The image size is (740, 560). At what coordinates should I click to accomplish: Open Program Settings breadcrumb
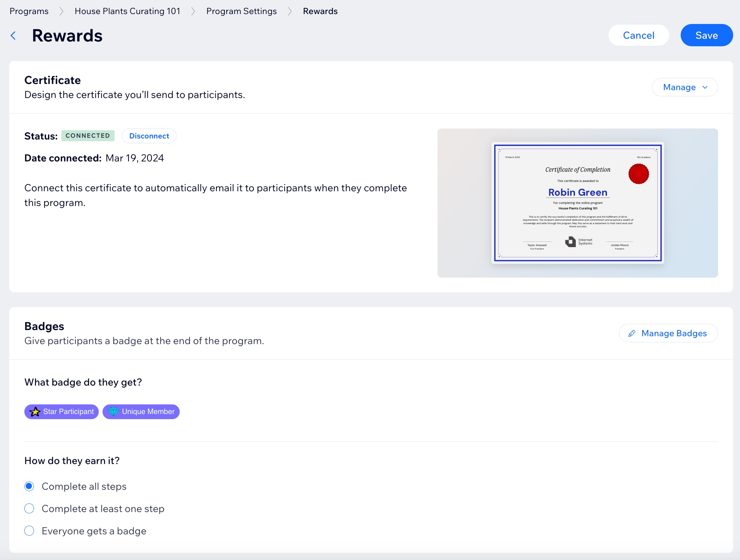click(241, 11)
